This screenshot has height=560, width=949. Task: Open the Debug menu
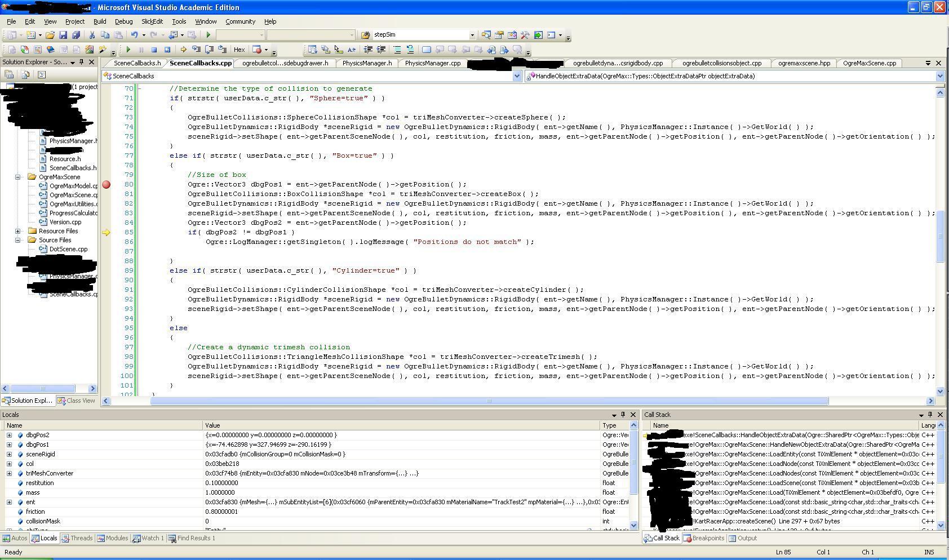pos(123,21)
